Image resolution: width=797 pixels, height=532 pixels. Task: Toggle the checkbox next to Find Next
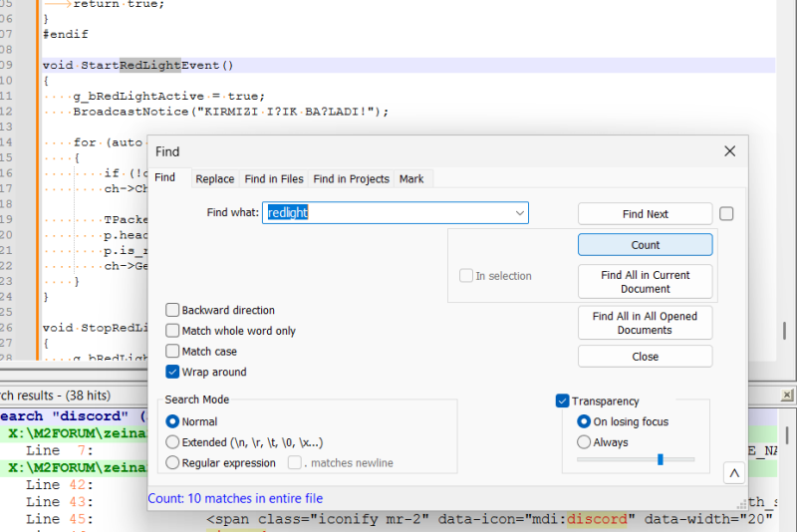[x=726, y=213]
